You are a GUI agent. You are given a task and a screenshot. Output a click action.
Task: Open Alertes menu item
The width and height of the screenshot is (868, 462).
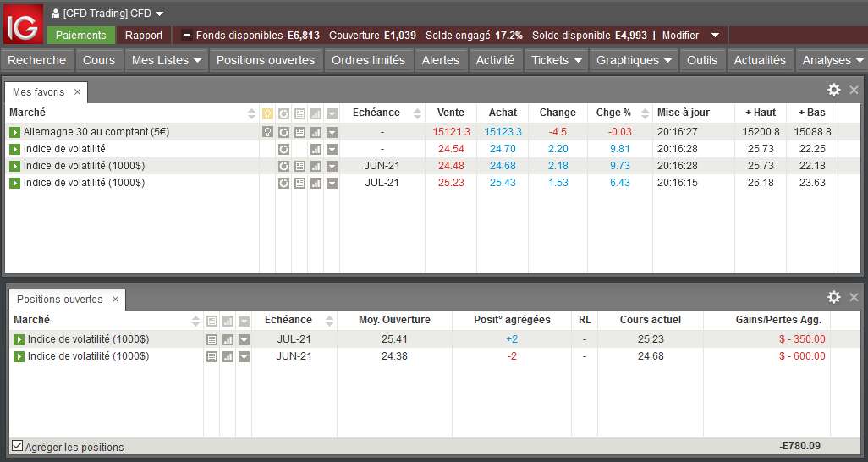point(441,60)
